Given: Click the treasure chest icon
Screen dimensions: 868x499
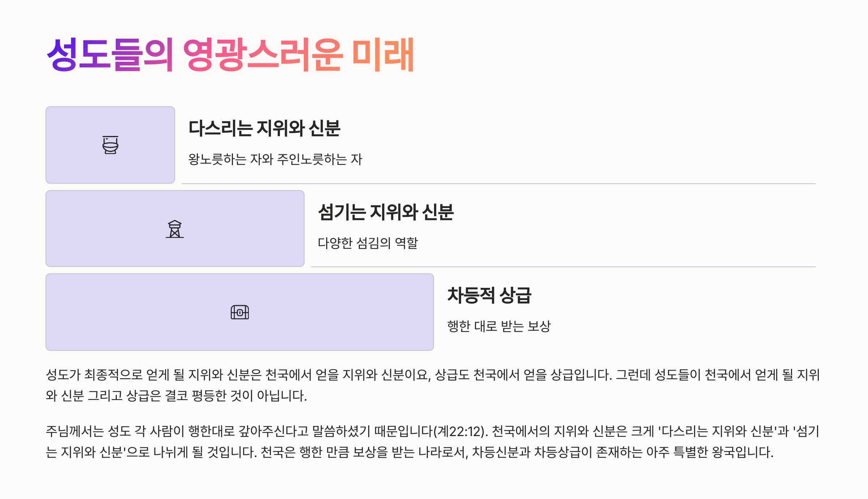Looking at the screenshot, I should 240,312.
